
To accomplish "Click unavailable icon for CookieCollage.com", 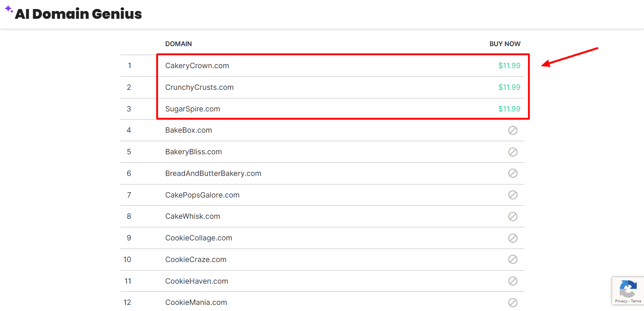I will (513, 238).
